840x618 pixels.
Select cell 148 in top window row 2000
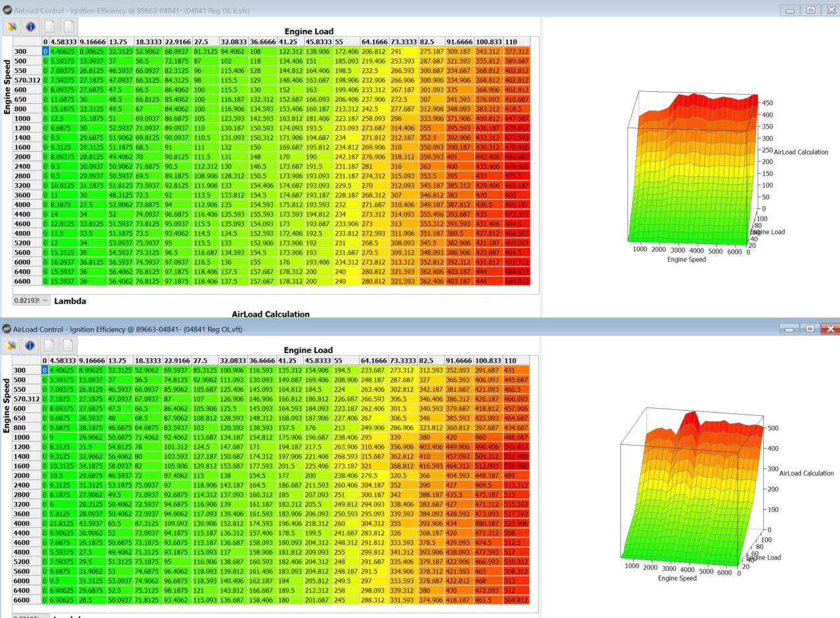(263, 157)
